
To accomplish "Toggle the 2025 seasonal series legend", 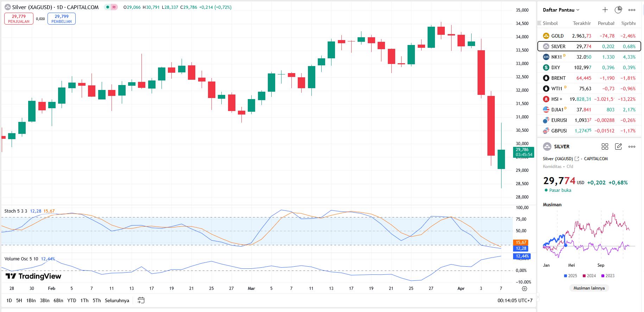I will [x=570, y=276].
